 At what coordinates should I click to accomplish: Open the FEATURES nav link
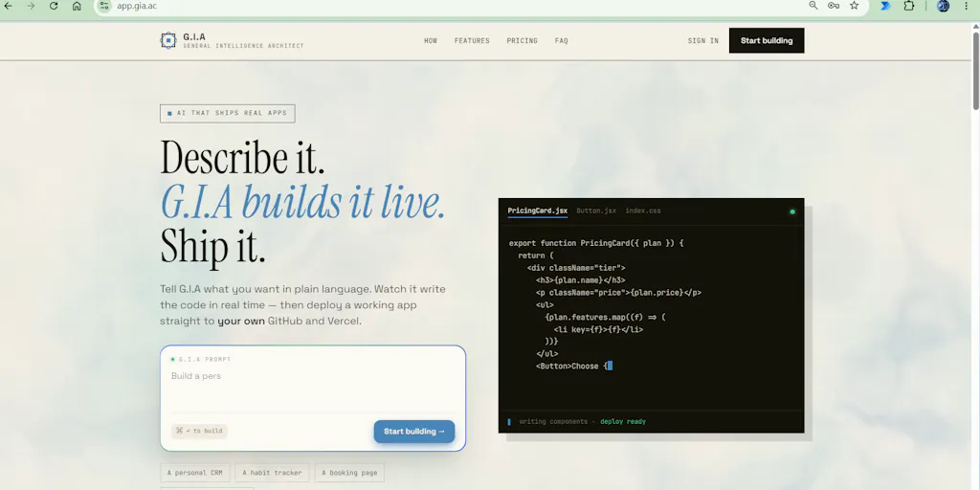(x=472, y=40)
